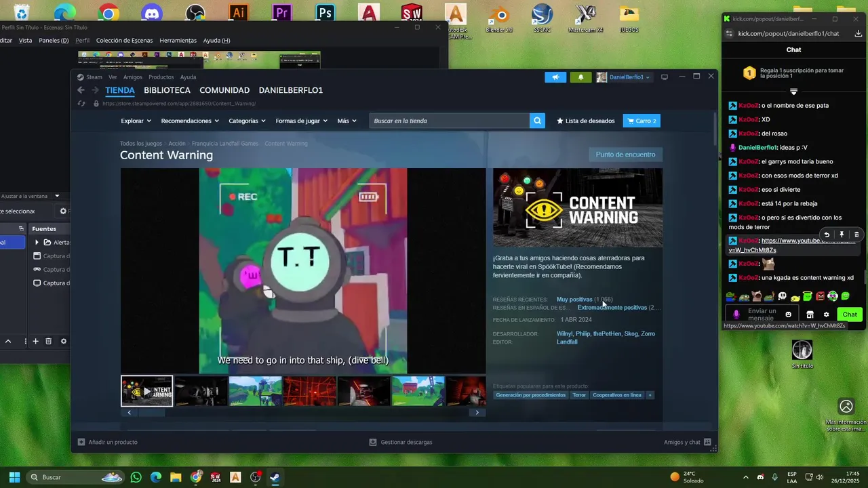Click the media strip right scroll arrow
This screenshot has height=488, width=868.
(477, 412)
